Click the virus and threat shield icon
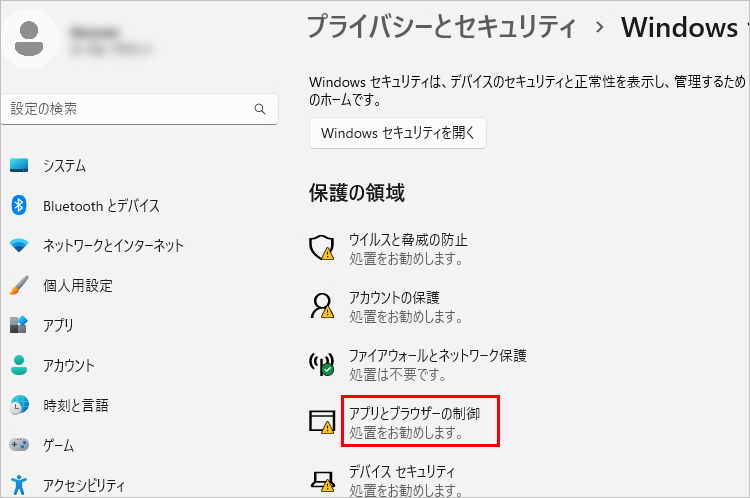The width and height of the screenshot is (750, 498). 321,249
